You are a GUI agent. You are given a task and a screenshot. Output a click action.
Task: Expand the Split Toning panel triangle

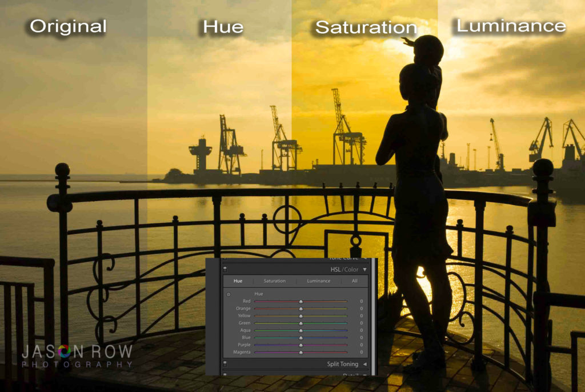[364, 364]
